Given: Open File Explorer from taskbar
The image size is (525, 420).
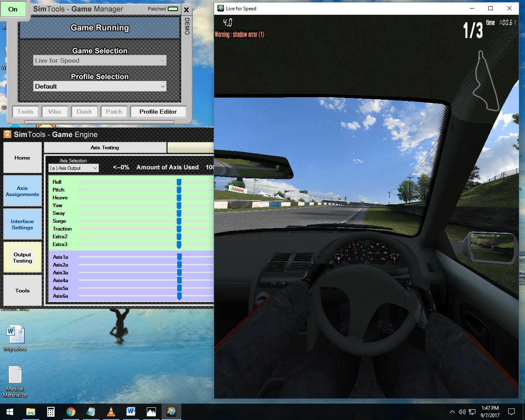Looking at the screenshot, I should click(x=31, y=412).
